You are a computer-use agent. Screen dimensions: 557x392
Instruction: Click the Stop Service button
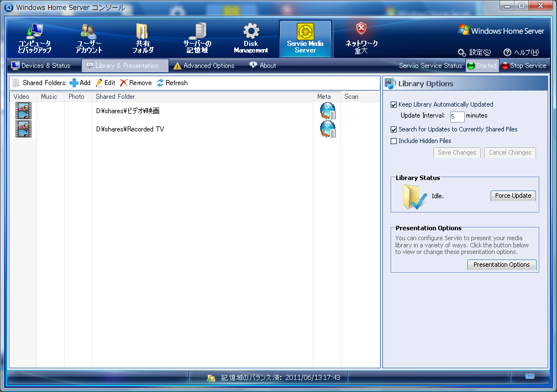point(523,66)
